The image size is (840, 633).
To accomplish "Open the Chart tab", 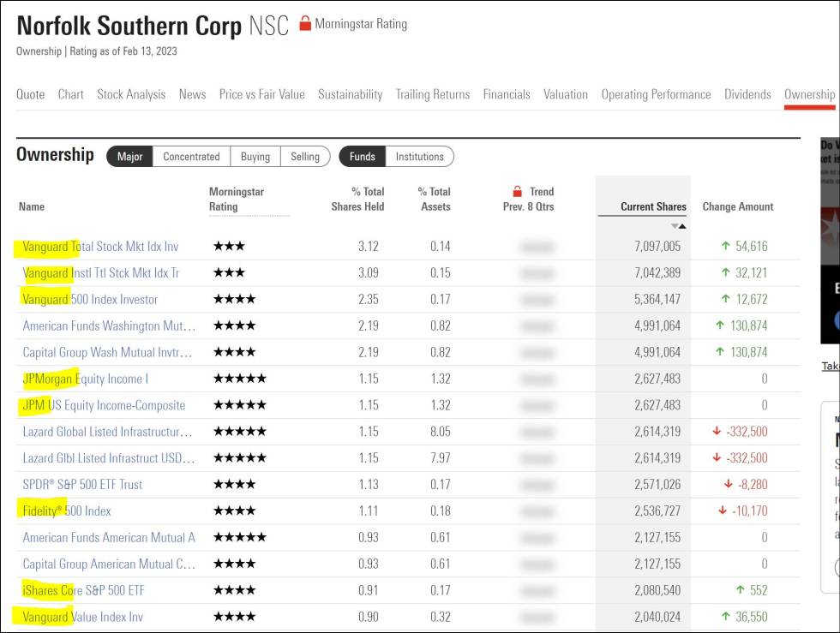I will click(70, 94).
